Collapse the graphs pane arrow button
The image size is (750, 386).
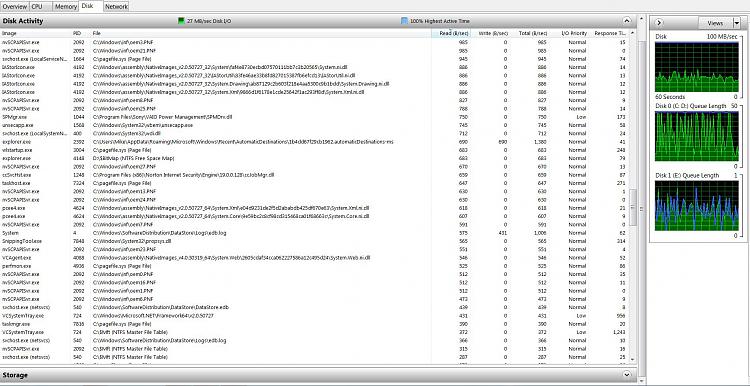(659, 22)
